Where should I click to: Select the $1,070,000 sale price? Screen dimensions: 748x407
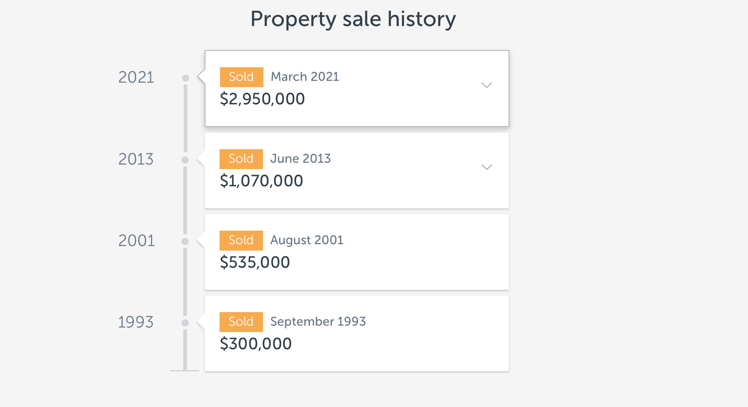click(x=261, y=181)
